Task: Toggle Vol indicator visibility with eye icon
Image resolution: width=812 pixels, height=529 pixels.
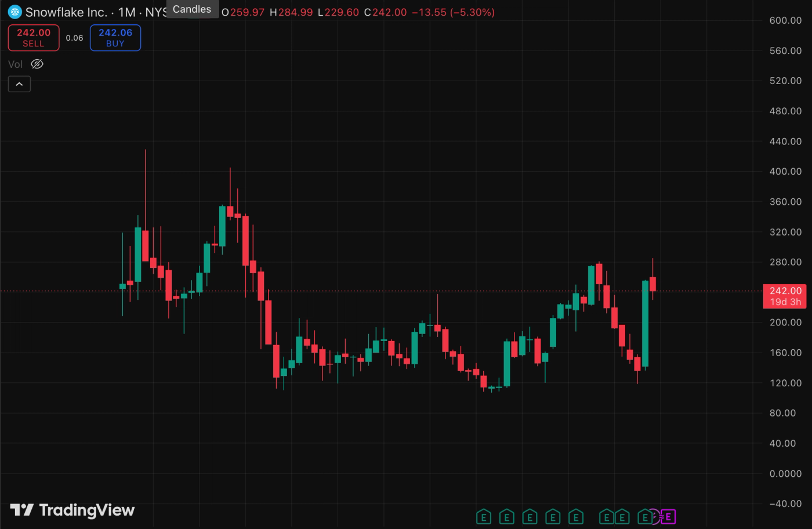Action: point(37,64)
